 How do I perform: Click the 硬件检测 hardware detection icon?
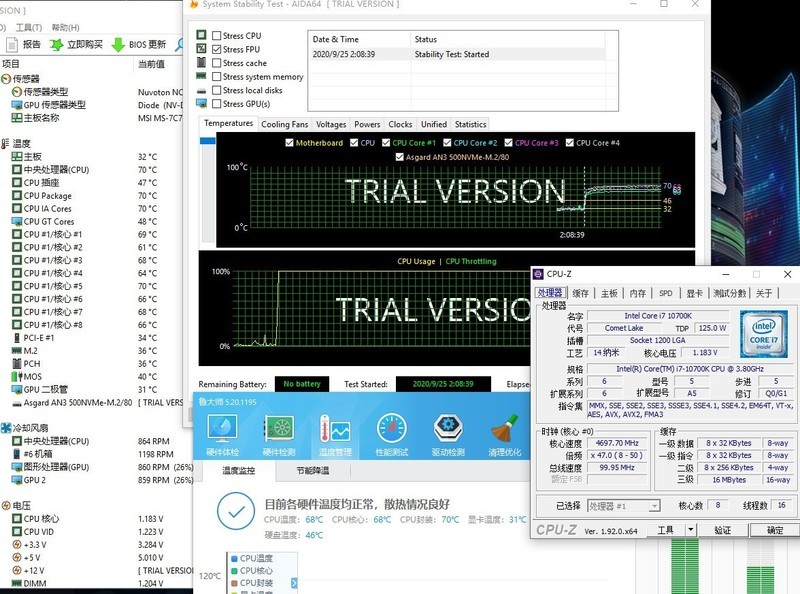click(x=279, y=429)
